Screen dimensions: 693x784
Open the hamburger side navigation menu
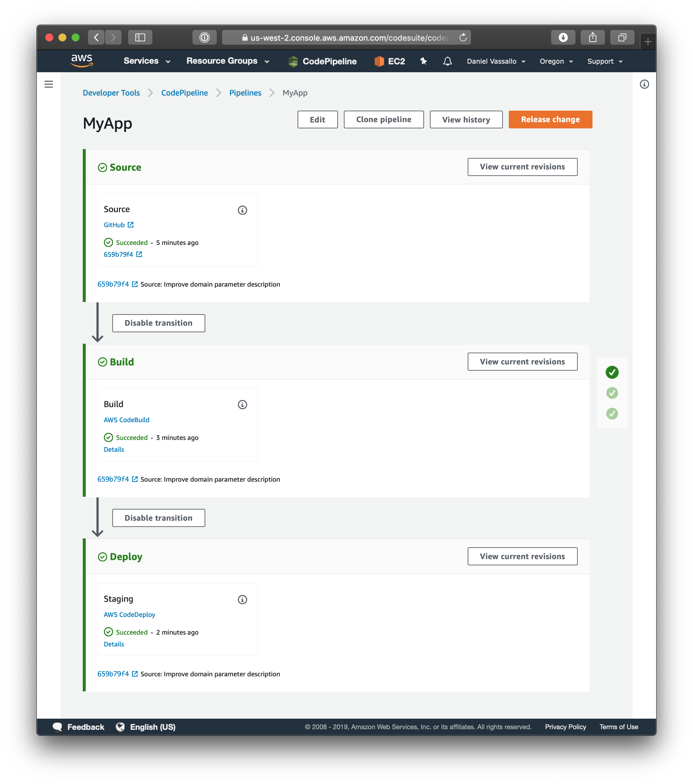pos(49,84)
